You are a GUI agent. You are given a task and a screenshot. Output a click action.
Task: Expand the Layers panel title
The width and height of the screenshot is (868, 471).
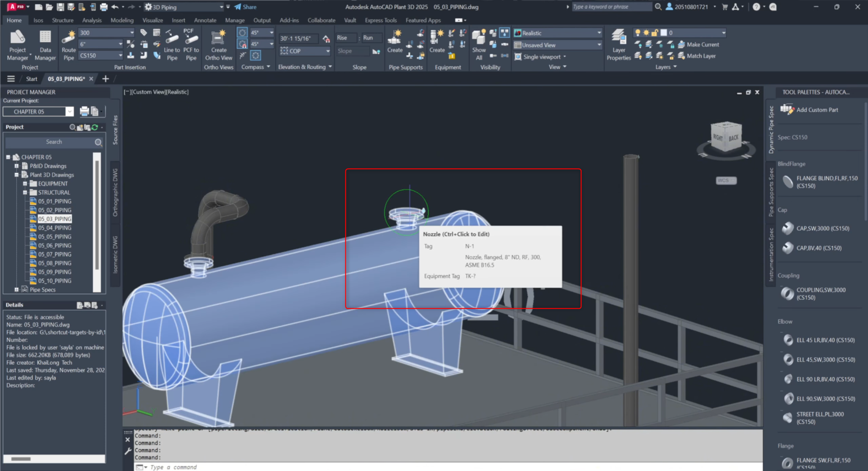click(666, 67)
